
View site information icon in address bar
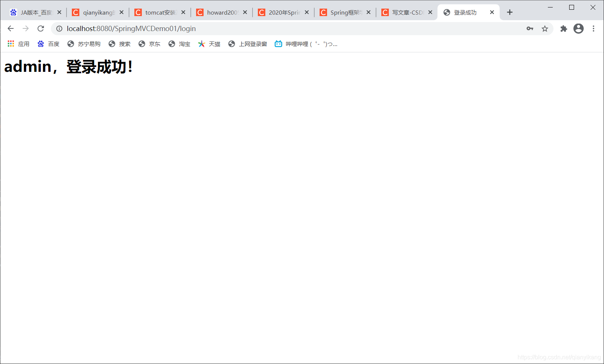coord(59,28)
